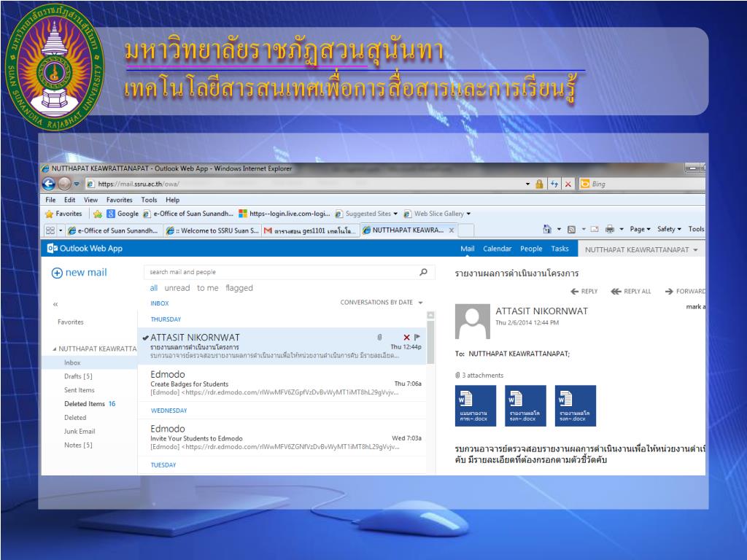
Task: Filter messages by to me
Action: pos(208,288)
